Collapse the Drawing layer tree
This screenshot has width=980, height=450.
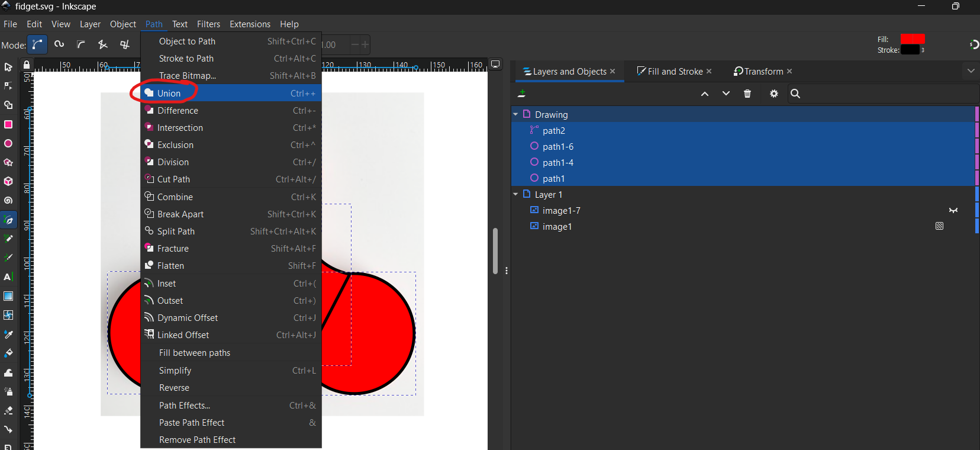515,114
